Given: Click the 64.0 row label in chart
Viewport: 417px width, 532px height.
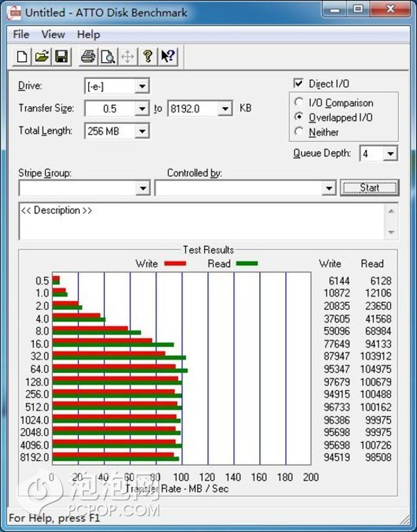Looking at the screenshot, I should click(40, 369).
